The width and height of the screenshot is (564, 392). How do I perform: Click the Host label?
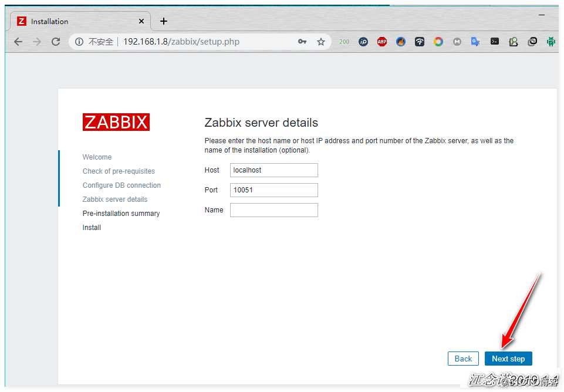(212, 170)
